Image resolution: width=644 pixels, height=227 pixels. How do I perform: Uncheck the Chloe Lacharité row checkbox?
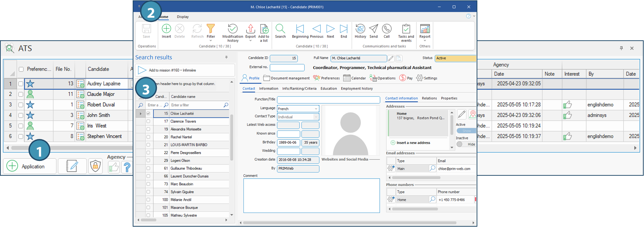[x=148, y=113]
